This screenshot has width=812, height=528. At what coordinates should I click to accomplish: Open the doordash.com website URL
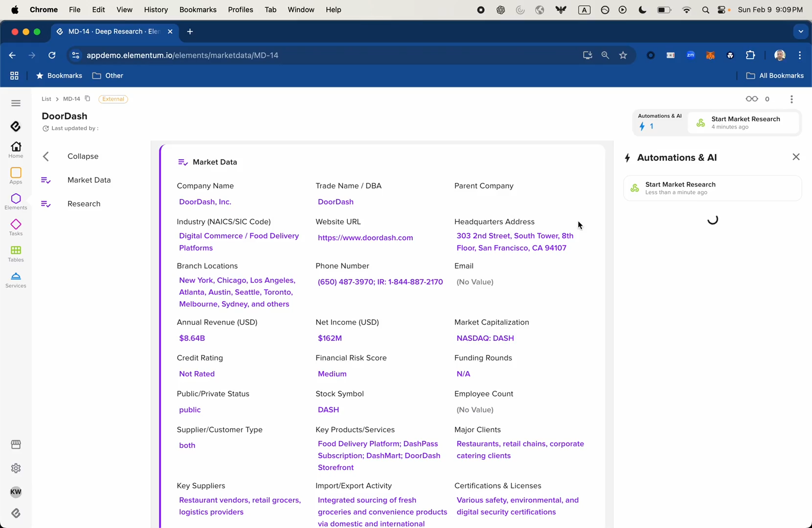click(x=365, y=238)
